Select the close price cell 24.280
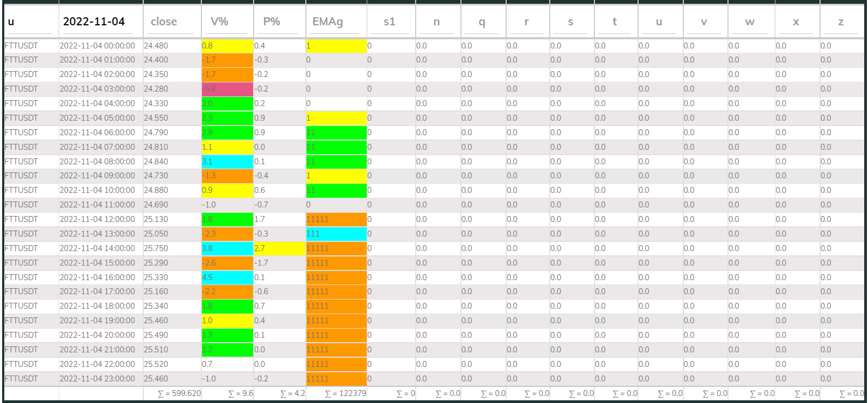Screen dimensions: 868x403 pos(171,89)
